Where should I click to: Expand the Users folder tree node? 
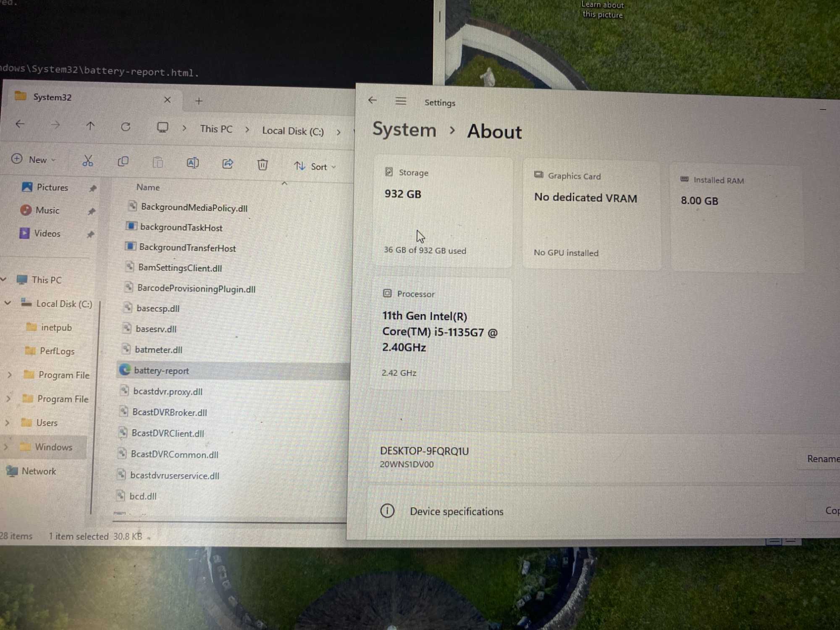click(7, 423)
